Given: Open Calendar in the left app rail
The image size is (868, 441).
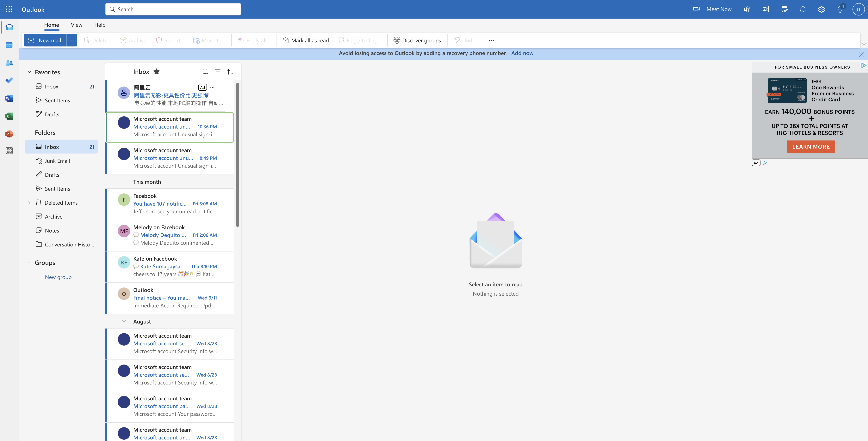Looking at the screenshot, I should [x=9, y=45].
